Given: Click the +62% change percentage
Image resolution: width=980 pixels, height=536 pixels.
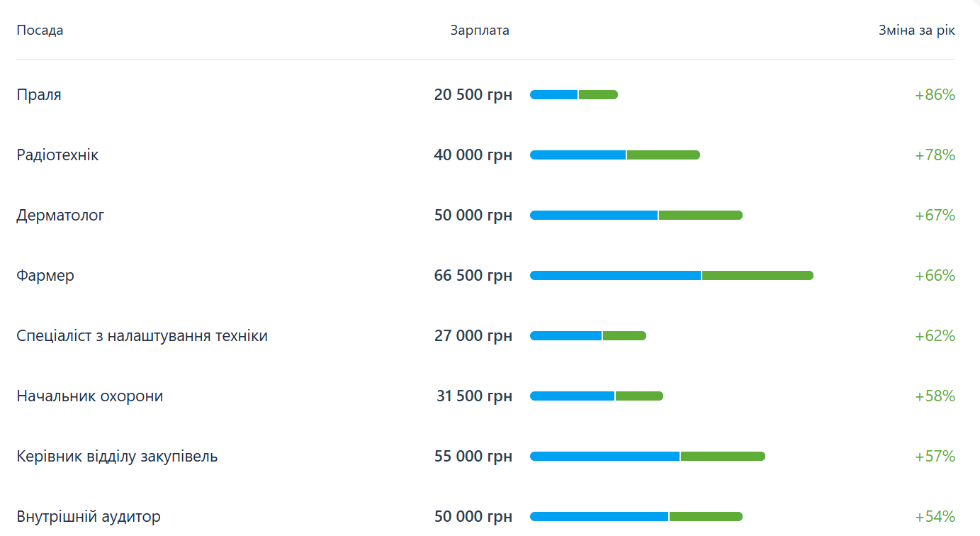Looking at the screenshot, I should [x=935, y=336].
